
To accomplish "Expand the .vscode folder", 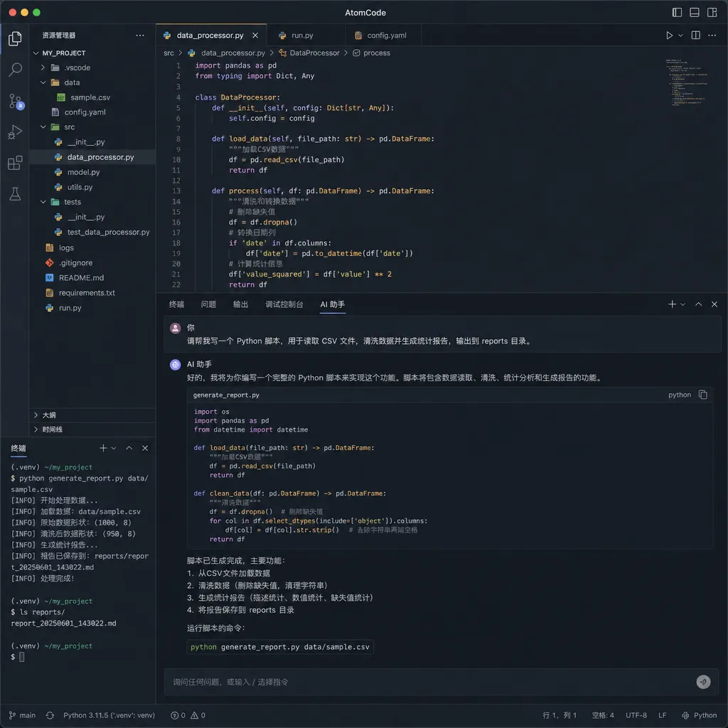I will [x=43, y=68].
